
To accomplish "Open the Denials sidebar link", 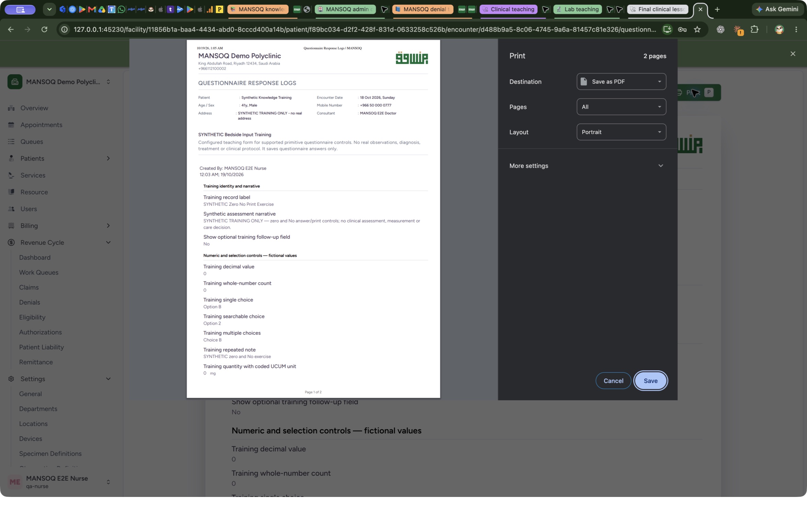I will 30,302.
